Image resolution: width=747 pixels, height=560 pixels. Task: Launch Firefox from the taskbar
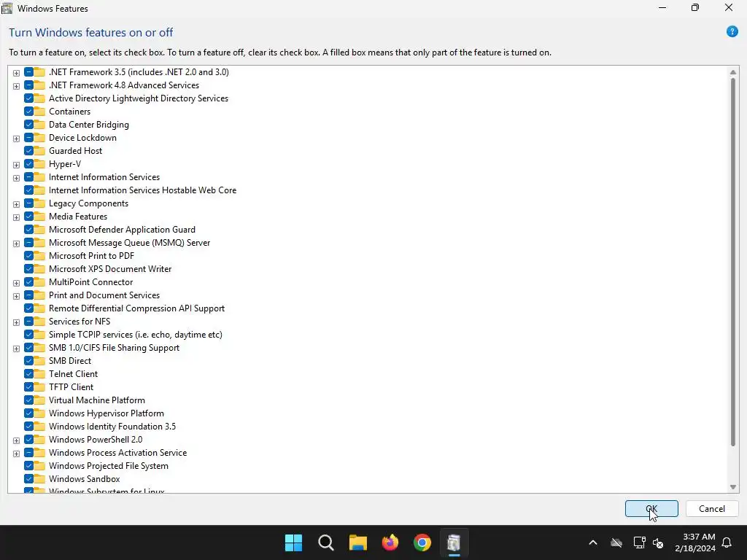tap(390, 542)
